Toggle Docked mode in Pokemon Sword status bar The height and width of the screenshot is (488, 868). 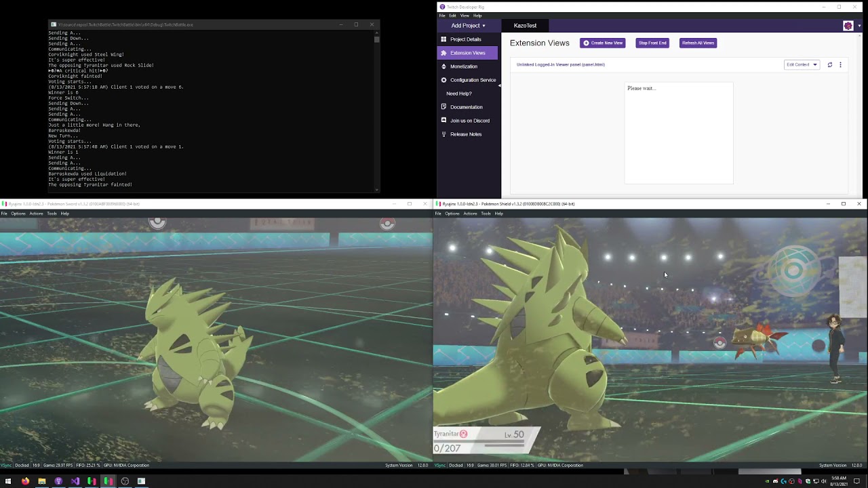[22, 465]
